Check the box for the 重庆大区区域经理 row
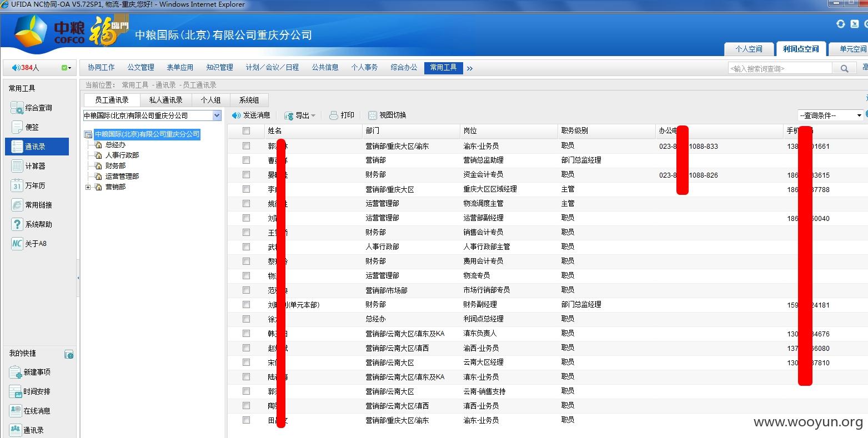 pyautogui.click(x=246, y=189)
